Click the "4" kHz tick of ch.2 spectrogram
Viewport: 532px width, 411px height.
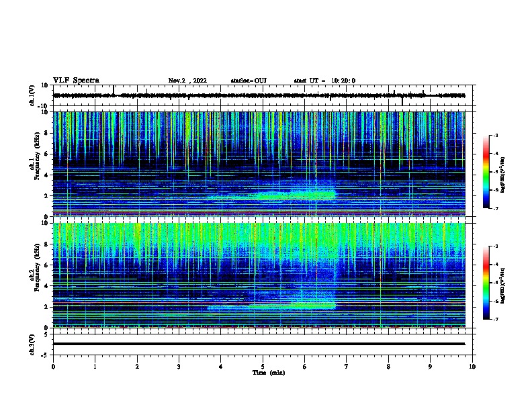46,286
